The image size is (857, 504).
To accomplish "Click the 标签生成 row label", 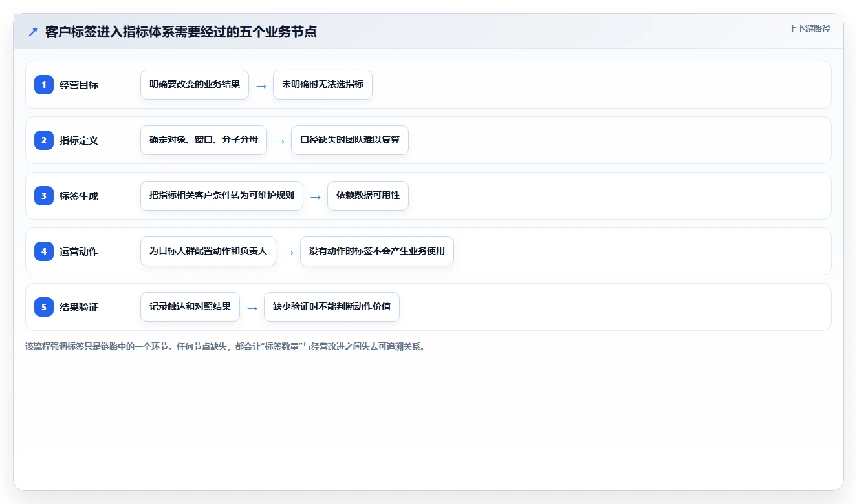I will 79,196.
